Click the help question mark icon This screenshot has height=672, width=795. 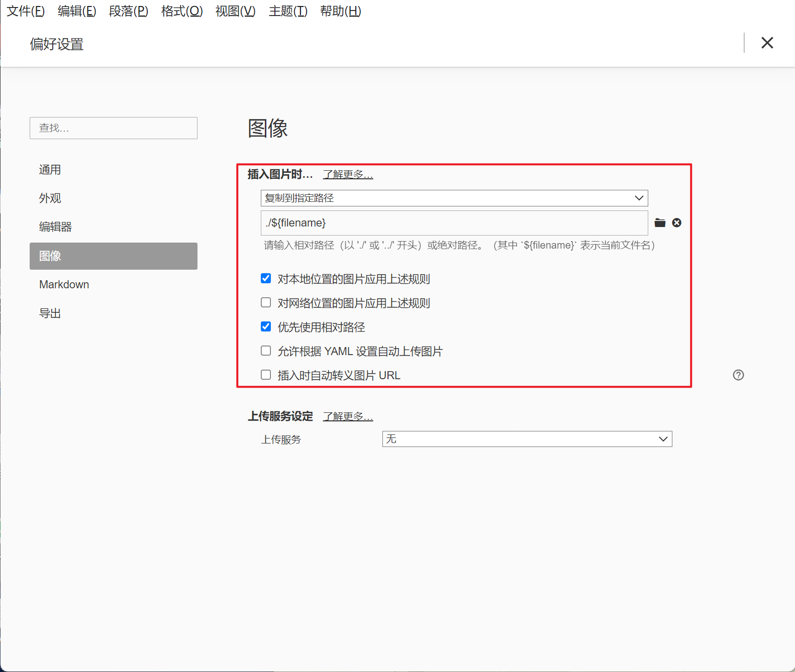(x=738, y=375)
